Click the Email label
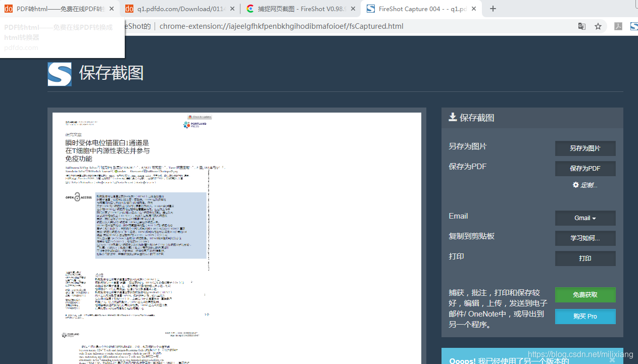 [458, 216]
